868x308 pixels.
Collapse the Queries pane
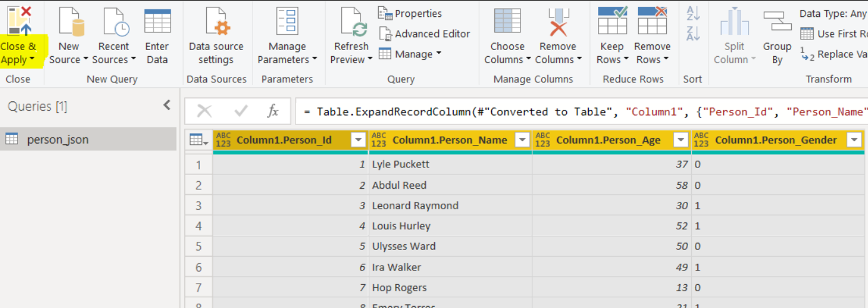coord(167,105)
